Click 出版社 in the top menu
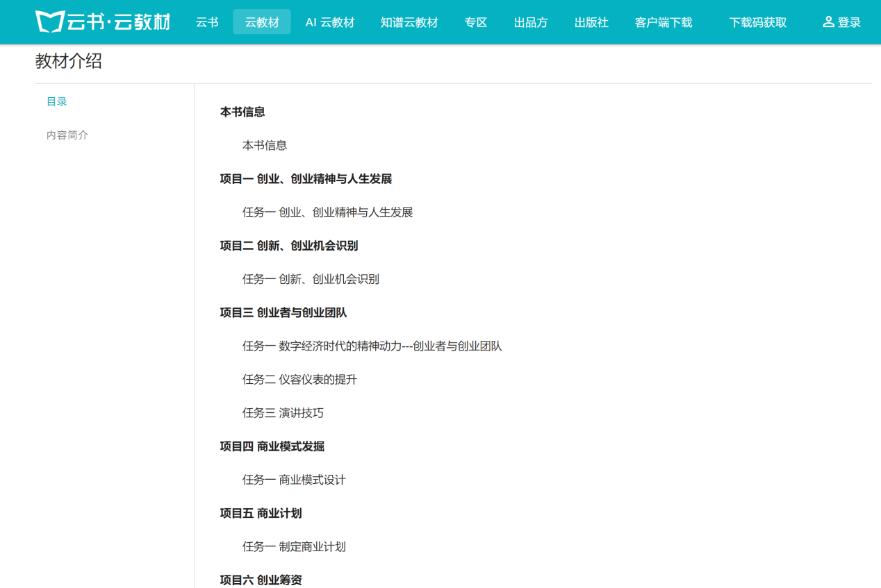881x588 pixels. [591, 22]
